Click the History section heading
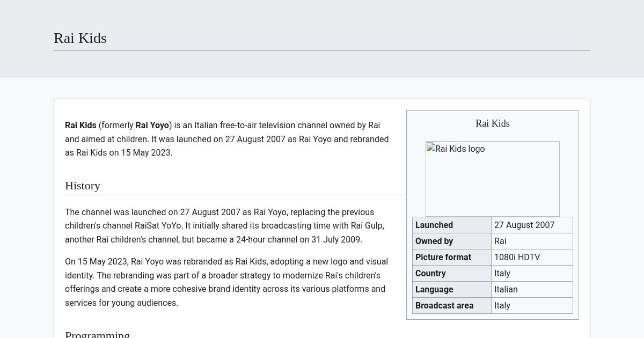 pos(83,186)
